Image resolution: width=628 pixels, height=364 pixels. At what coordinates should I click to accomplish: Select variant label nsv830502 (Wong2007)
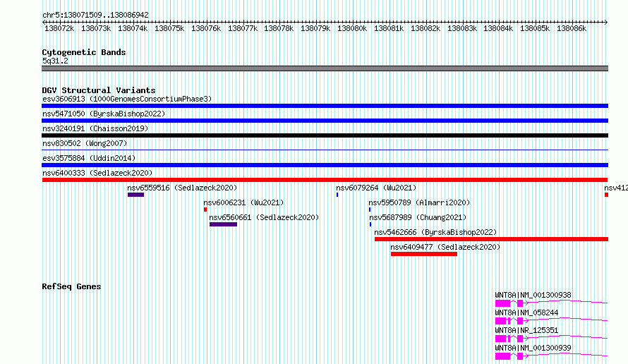(85, 143)
